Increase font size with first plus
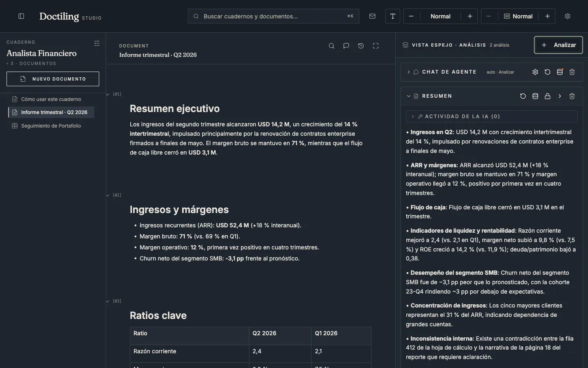 click(x=470, y=16)
